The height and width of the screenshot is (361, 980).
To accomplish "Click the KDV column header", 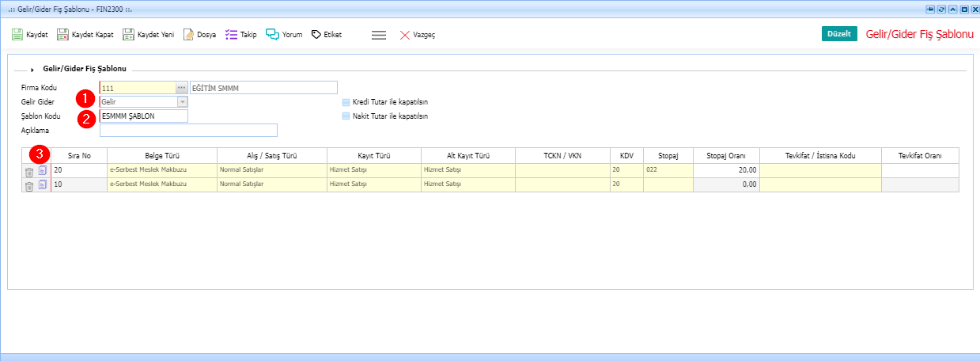I will [626, 155].
